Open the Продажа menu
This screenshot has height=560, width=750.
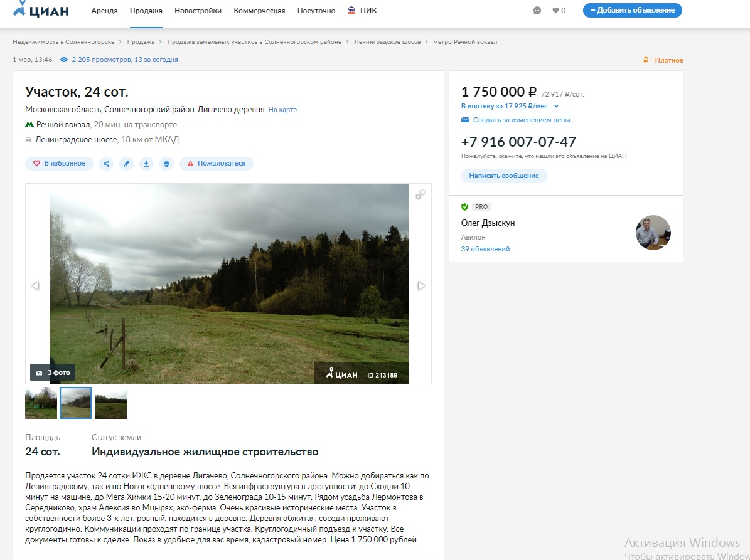pos(146,11)
